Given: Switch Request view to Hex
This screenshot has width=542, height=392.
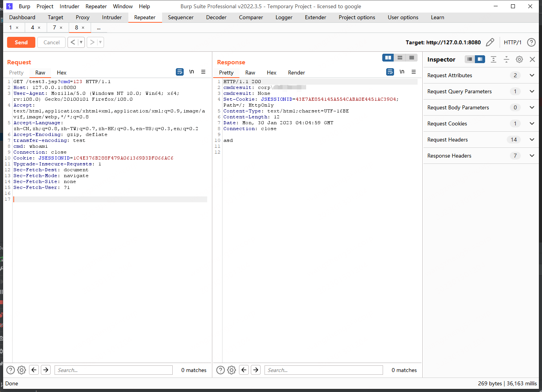Looking at the screenshot, I should [62, 73].
